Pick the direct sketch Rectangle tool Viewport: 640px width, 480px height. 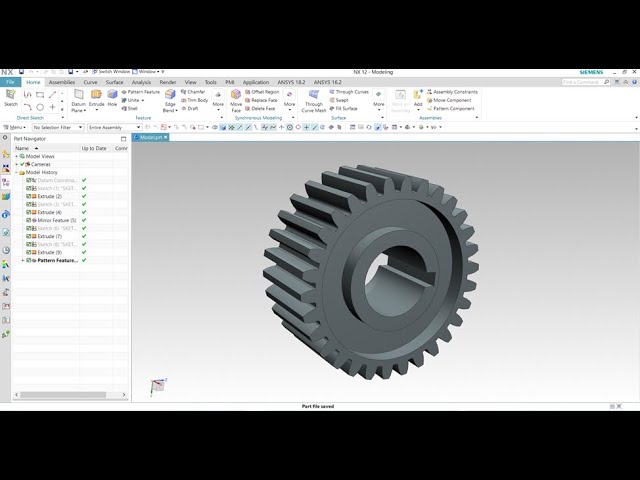click(x=40, y=95)
